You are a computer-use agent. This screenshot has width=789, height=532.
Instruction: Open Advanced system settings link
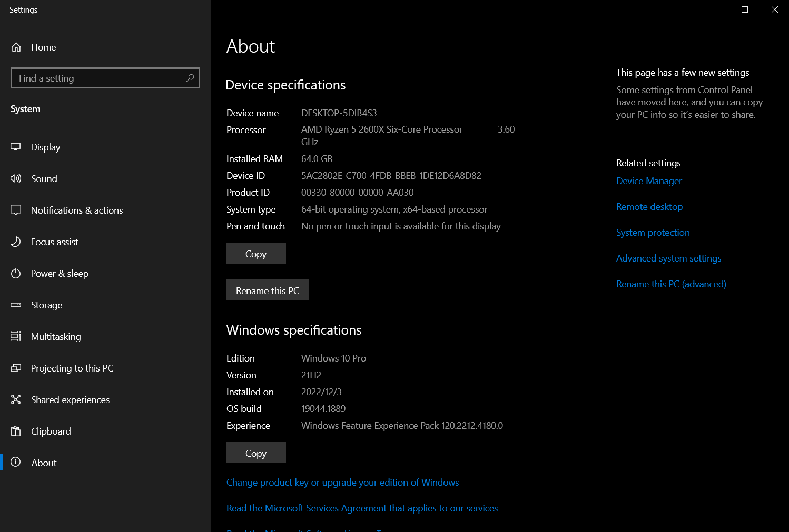pyautogui.click(x=669, y=258)
